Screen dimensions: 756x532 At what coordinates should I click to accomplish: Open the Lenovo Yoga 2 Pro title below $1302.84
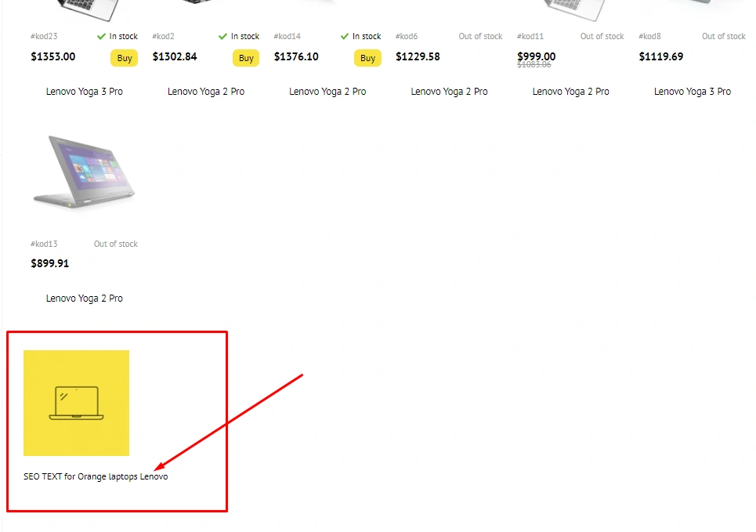[206, 92]
